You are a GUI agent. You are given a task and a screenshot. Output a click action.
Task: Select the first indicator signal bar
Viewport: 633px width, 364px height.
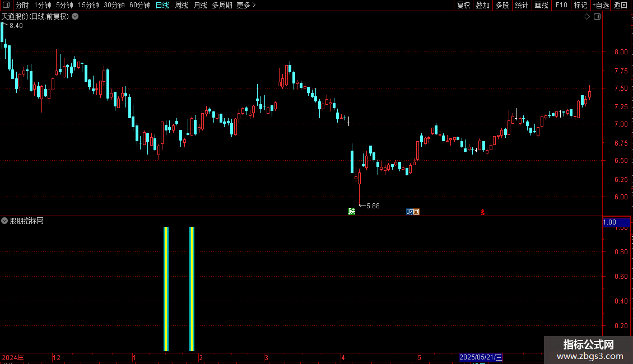166,288
